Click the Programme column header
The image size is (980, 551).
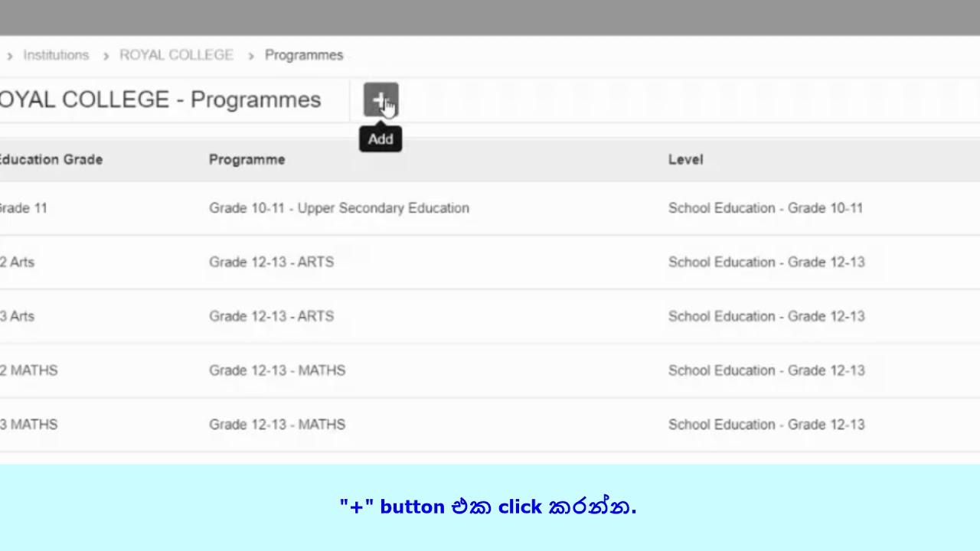(x=247, y=159)
